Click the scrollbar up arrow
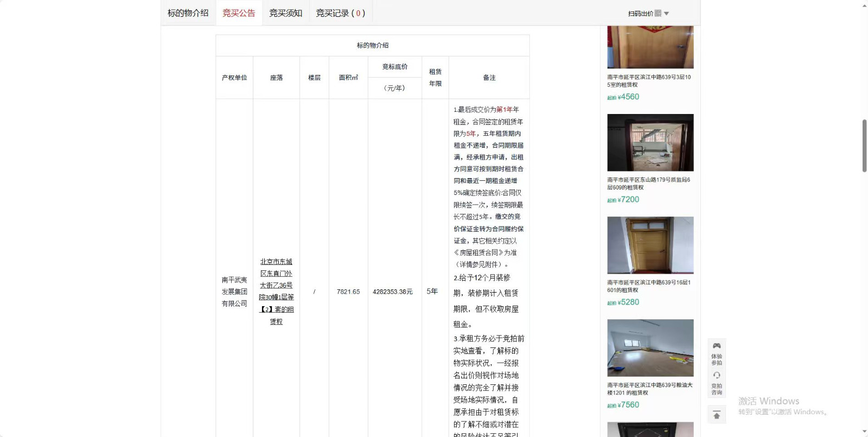This screenshot has width=868, height=437. 864,5
